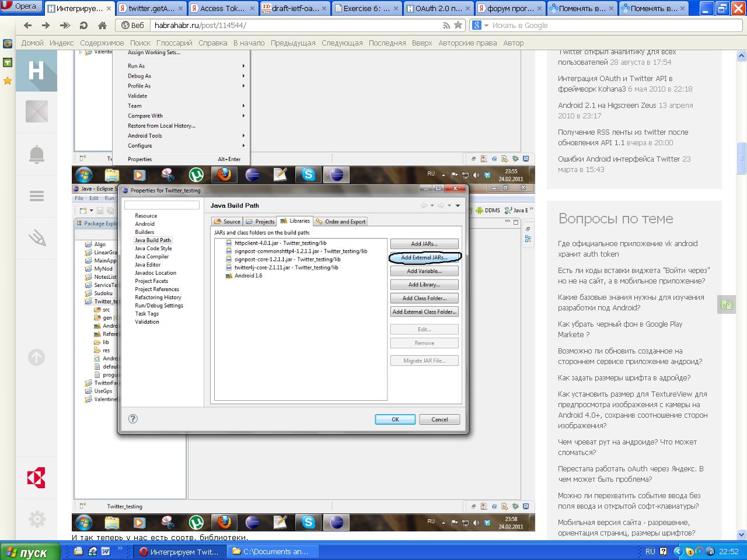This screenshot has width=747, height=560.
Task: Bookmark page with star in address bar
Action: (x=458, y=25)
